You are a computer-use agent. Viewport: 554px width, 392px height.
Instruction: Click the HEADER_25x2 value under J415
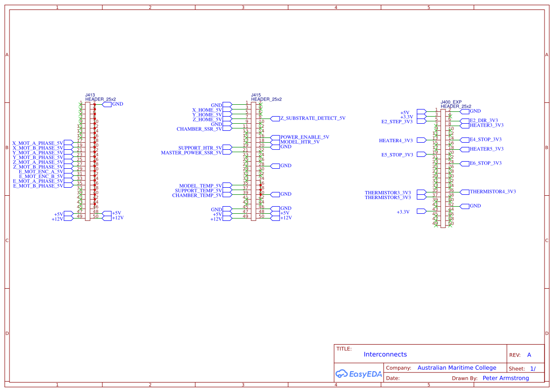(266, 100)
